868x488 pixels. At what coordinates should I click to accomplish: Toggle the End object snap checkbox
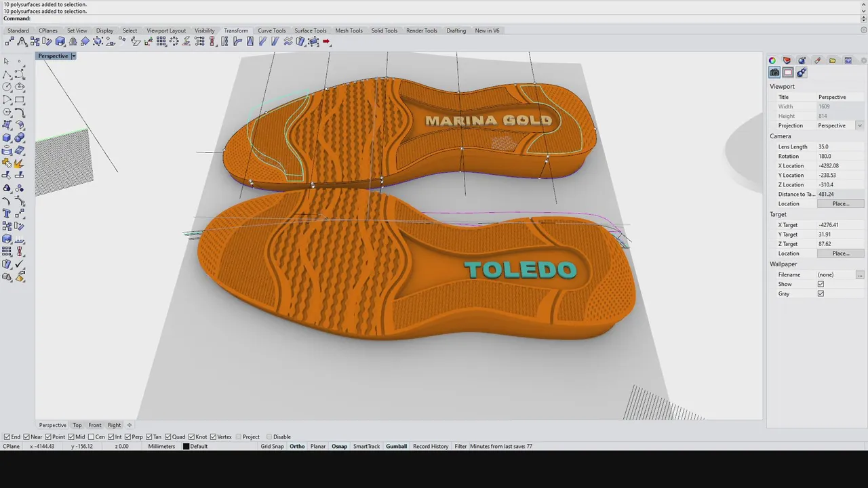click(7, 436)
